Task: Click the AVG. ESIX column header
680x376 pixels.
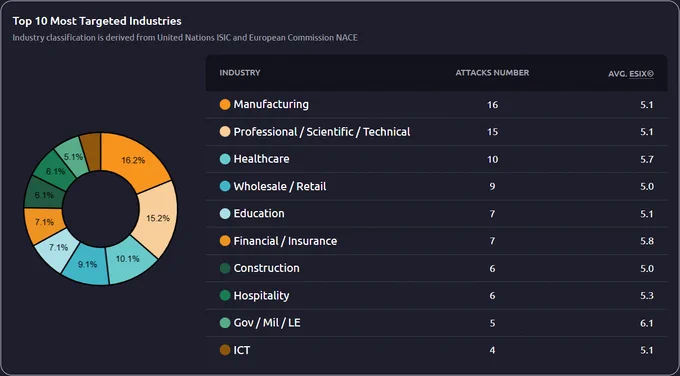Action: click(x=631, y=74)
